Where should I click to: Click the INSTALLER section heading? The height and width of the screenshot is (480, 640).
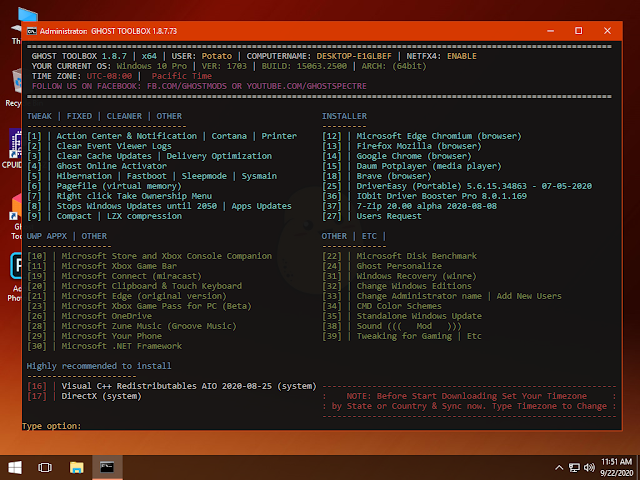point(344,116)
